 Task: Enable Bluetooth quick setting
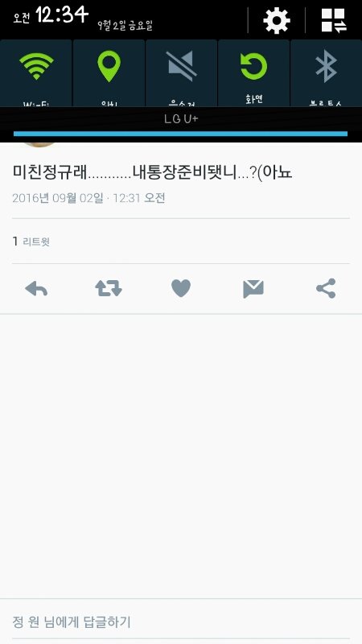tap(327, 73)
